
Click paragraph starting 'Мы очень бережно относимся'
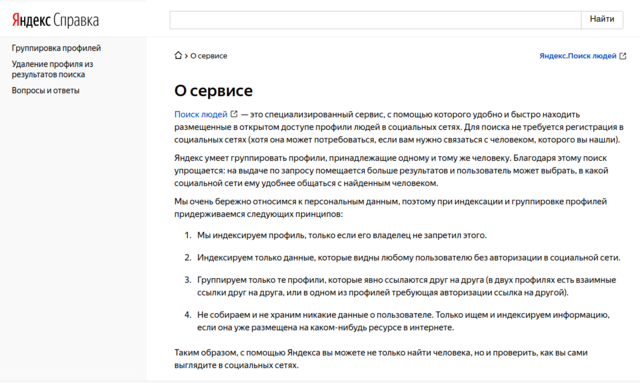391,207
